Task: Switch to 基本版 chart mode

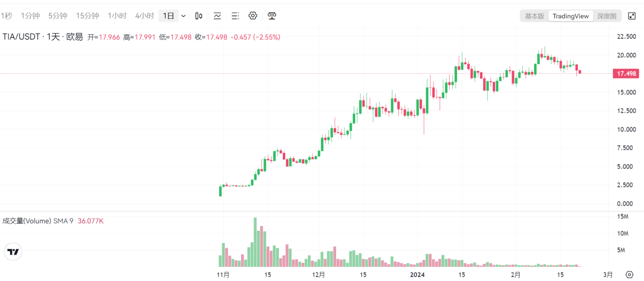Action: [534, 16]
